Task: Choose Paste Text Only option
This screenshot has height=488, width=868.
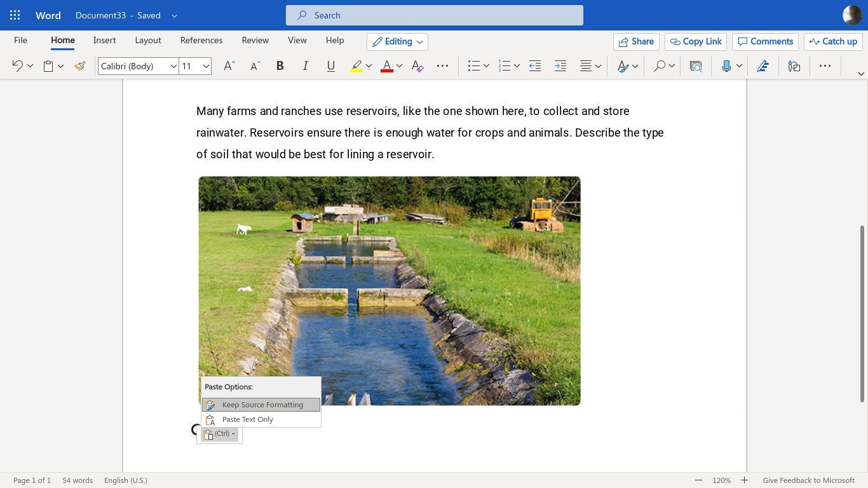Action: [x=248, y=419]
